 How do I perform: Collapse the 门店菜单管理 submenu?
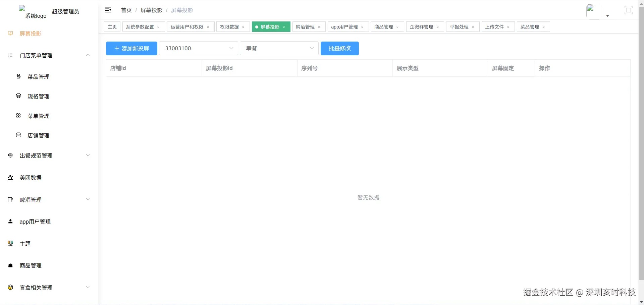pos(88,55)
